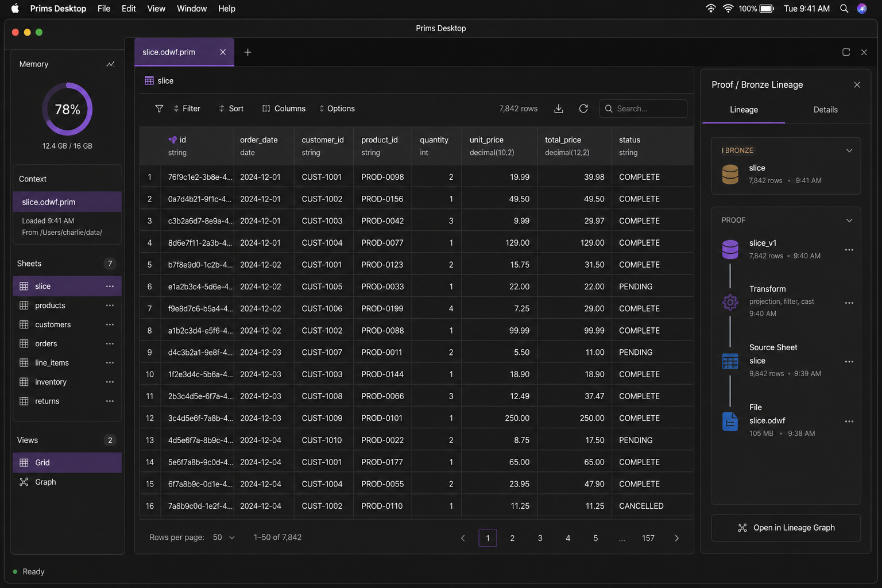Open more options for products sheet
The width and height of the screenshot is (882, 588).
[110, 305]
